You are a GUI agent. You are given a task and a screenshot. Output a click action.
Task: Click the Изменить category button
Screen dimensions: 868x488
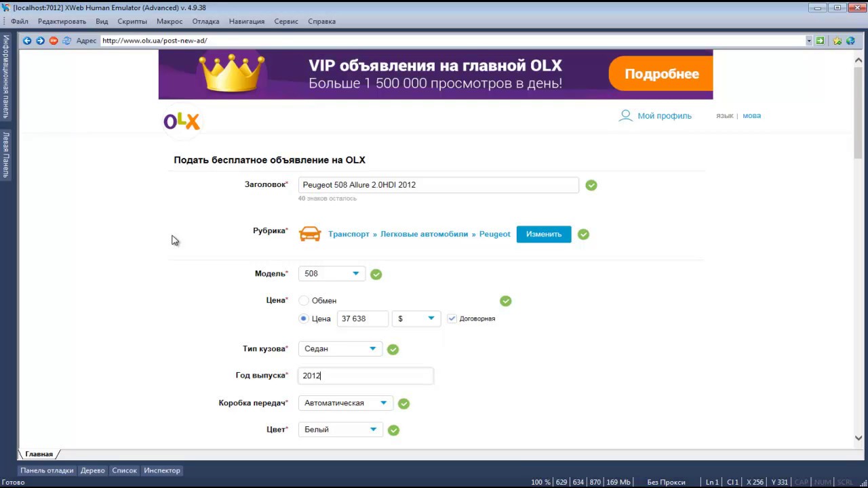pos(544,234)
